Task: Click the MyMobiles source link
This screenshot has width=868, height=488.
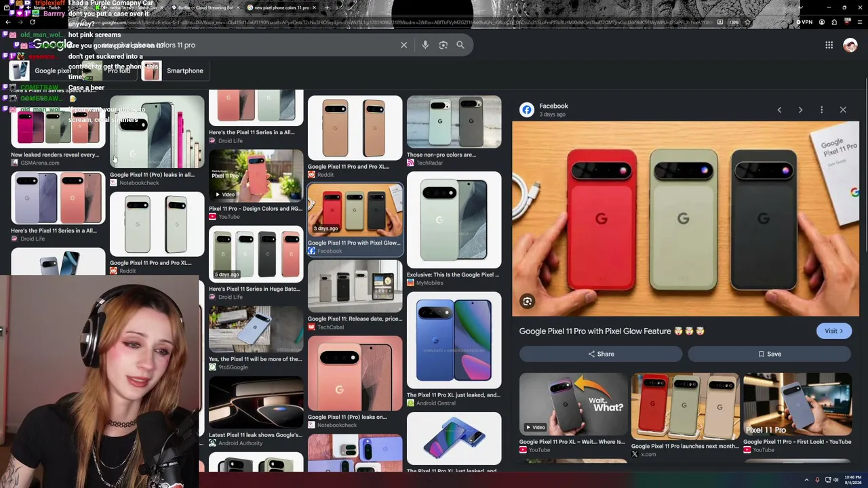Action: (425, 283)
